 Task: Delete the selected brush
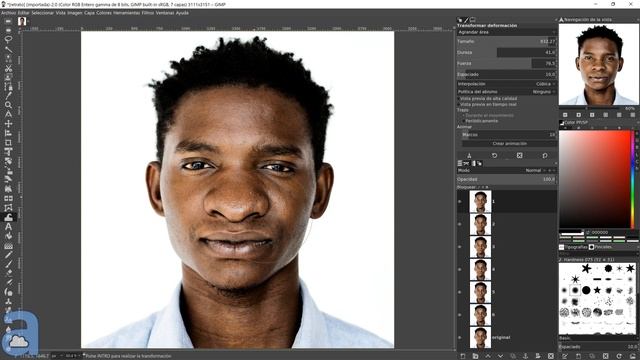606,356
